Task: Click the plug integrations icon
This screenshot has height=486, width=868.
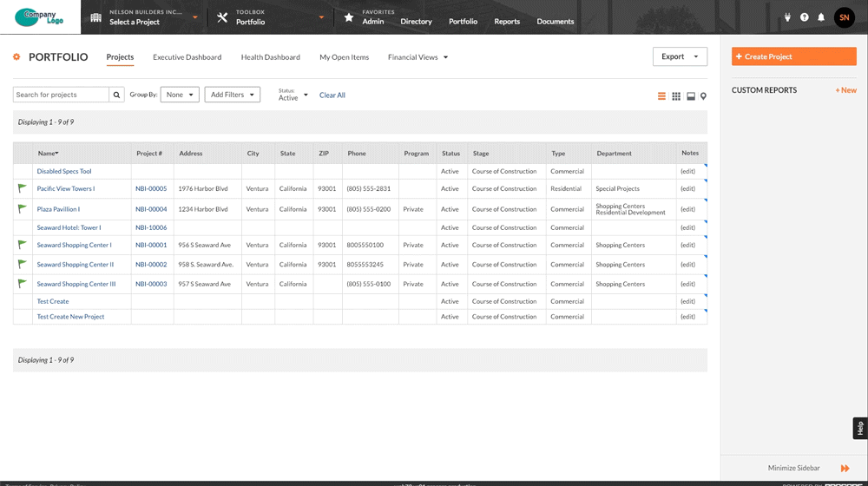Action: [788, 17]
